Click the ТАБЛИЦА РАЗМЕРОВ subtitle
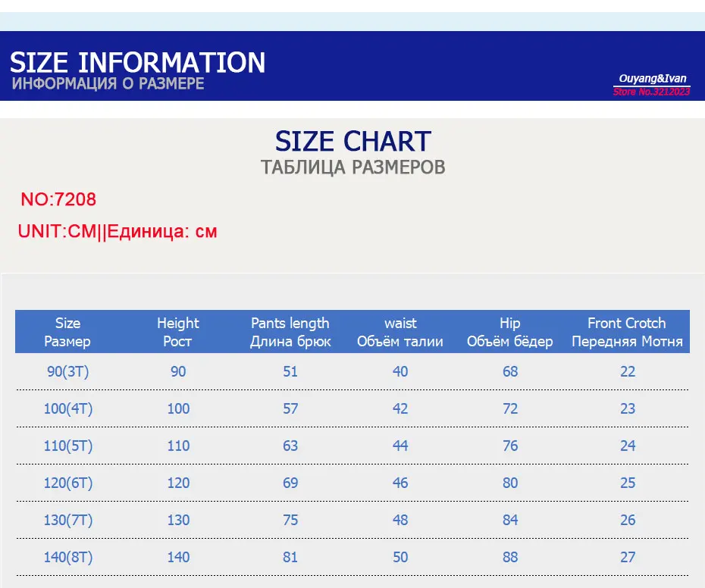 (x=353, y=167)
